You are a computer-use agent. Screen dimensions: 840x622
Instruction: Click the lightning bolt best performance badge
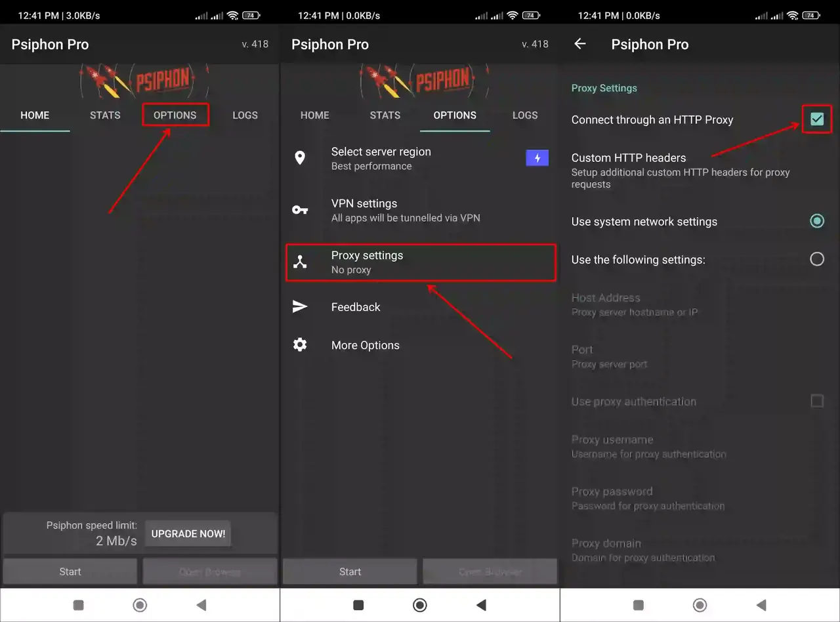point(537,158)
